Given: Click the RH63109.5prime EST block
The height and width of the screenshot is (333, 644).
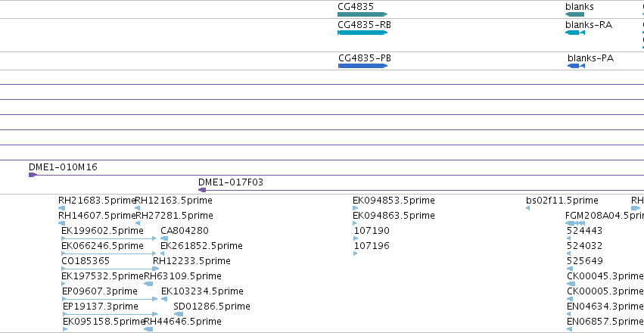Looking at the screenshot, I should (x=148, y=284).
